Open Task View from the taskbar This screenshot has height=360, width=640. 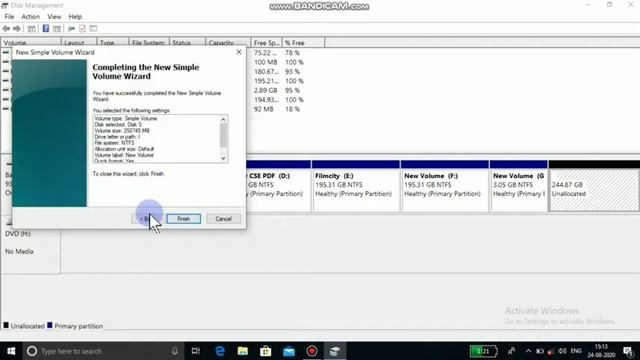tap(196, 351)
